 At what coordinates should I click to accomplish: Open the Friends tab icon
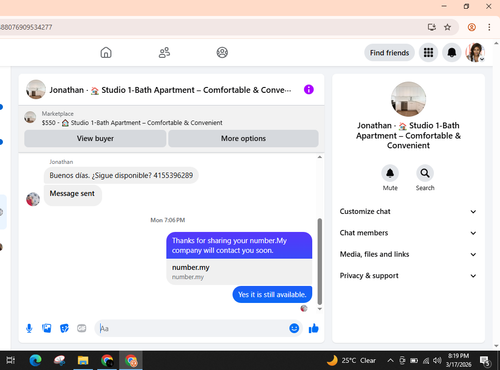pos(164,52)
